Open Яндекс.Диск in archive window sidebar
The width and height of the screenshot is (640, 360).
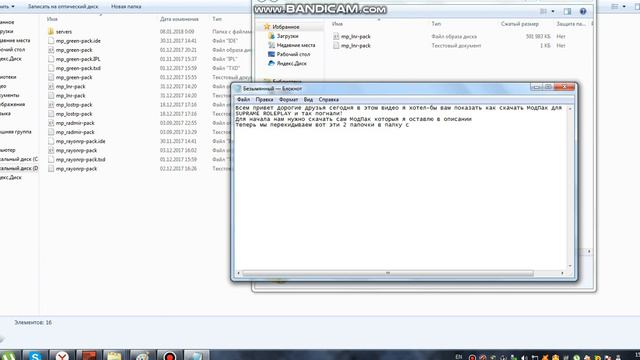pyautogui.click(x=291, y=63)
